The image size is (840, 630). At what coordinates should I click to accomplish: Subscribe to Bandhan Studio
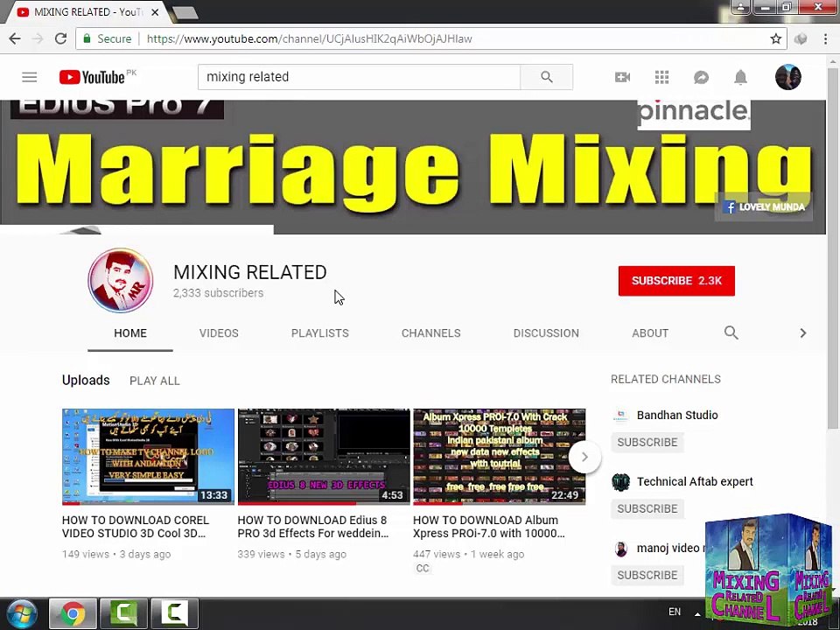pyautogui.click(x=647, y=443)
